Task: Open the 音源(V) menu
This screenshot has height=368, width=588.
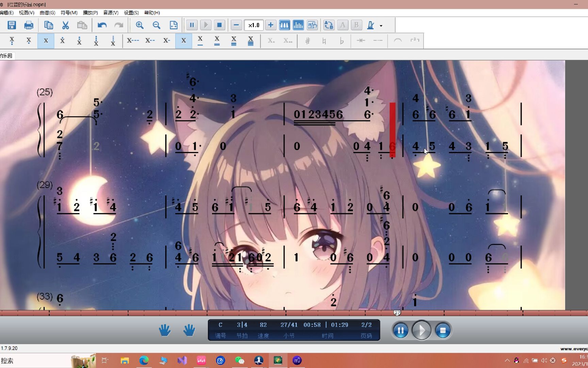Action: (111, 13)
